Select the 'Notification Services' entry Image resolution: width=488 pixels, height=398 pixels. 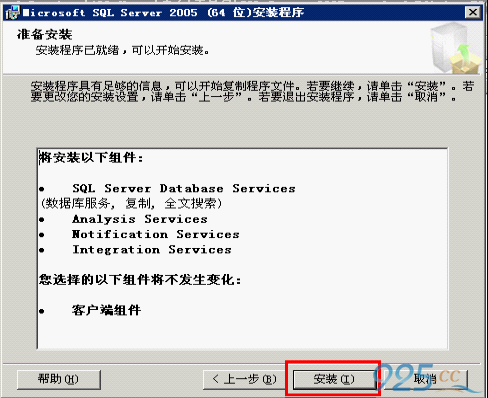(x=156, y=234)
